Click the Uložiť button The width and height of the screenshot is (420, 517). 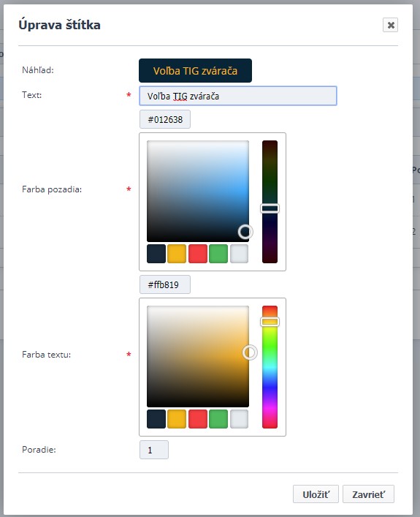pos(316,494)
